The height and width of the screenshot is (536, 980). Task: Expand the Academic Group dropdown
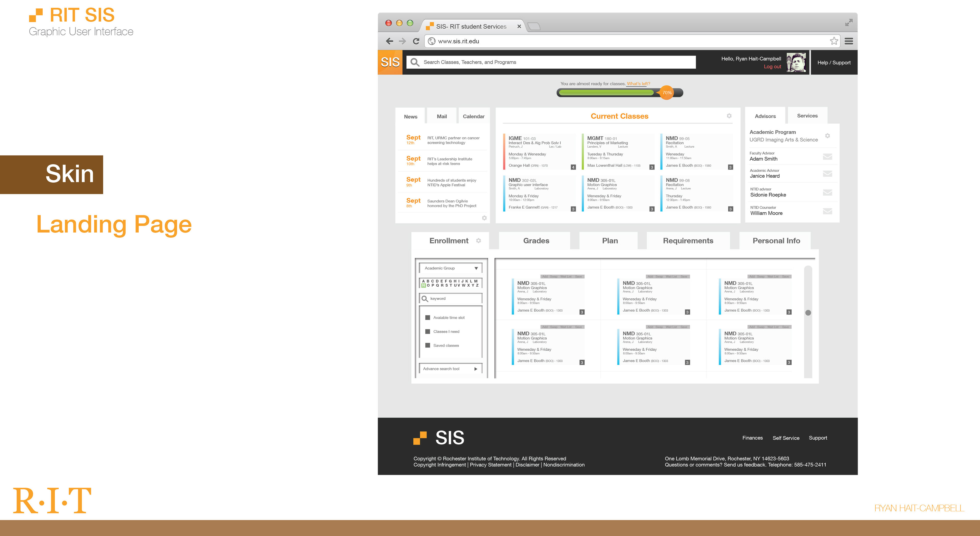[x=476, y=268]
